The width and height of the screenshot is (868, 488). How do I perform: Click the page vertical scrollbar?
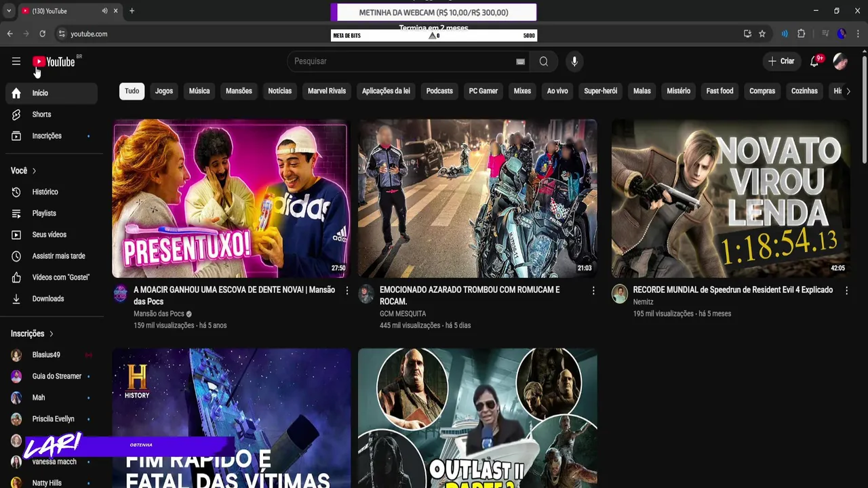pyautogui.click(x=864, y=108)
